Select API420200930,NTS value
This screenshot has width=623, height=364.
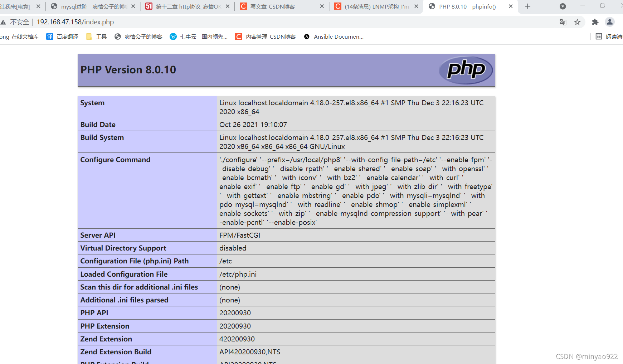tap(250, 352)
